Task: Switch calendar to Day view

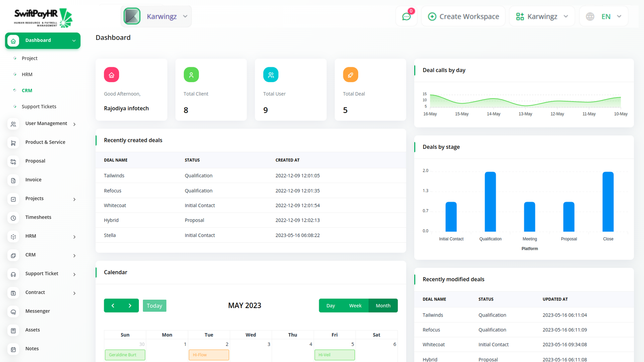Action: [330, 306]
